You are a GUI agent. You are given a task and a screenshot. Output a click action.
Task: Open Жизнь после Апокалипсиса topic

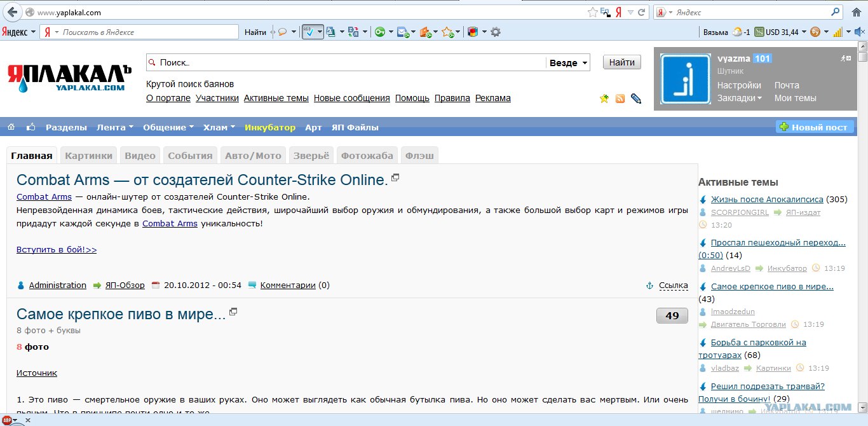click(x=767, y=199)
